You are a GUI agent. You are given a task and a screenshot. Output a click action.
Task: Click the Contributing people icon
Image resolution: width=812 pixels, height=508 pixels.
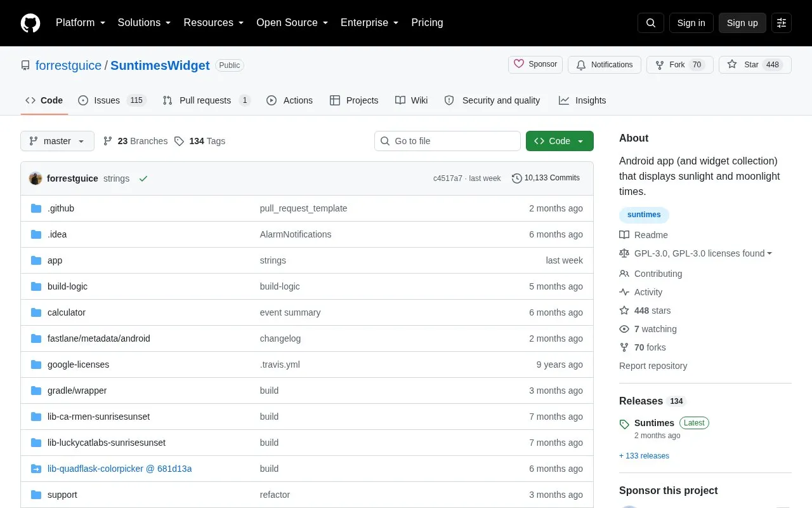[624, 274]
